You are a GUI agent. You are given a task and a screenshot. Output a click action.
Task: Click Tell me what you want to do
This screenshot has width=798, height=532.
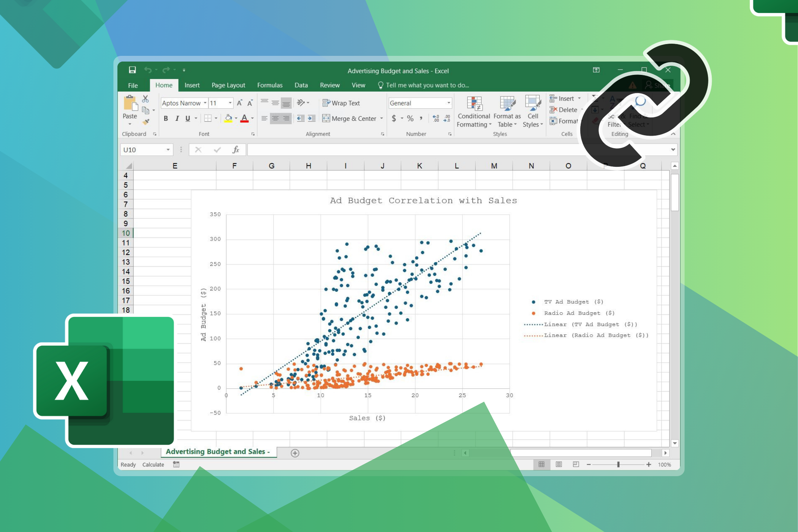(x=423, y=85)
